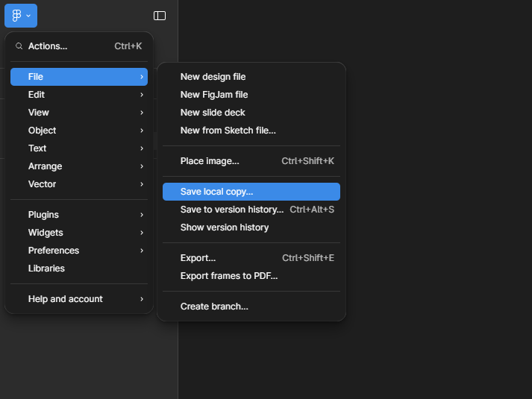Open the Arrange submenu

pos(79,166)
